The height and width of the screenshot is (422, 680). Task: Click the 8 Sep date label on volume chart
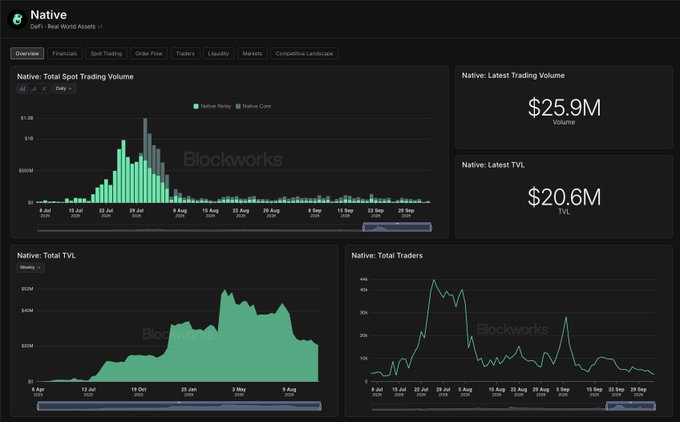click(x=315, y=213)
